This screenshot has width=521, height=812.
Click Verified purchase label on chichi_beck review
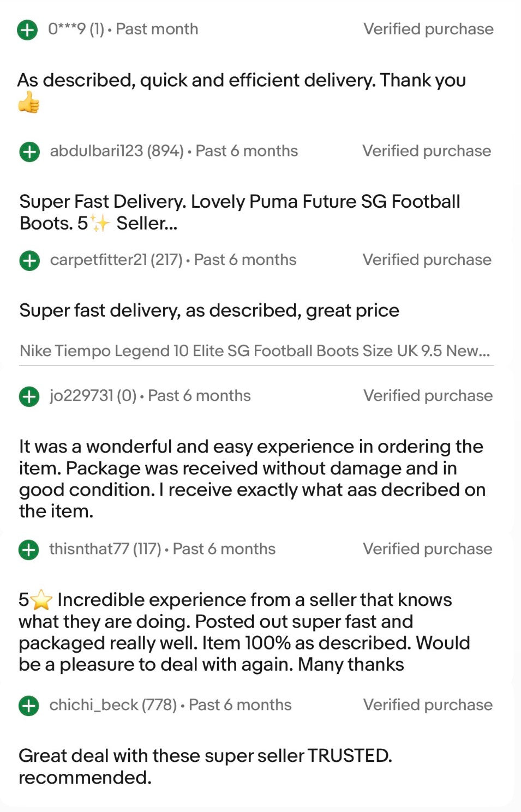click(x=428, y=705)
